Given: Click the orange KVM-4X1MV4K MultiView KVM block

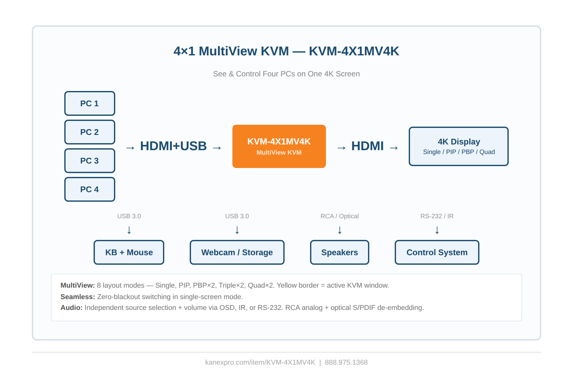Looking at the screenshot, I should (279, 146).
